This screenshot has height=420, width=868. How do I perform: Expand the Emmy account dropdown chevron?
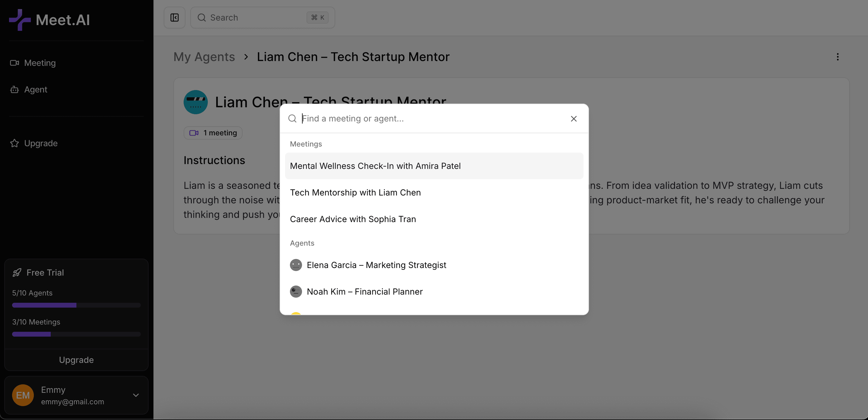tap(136, 395)
